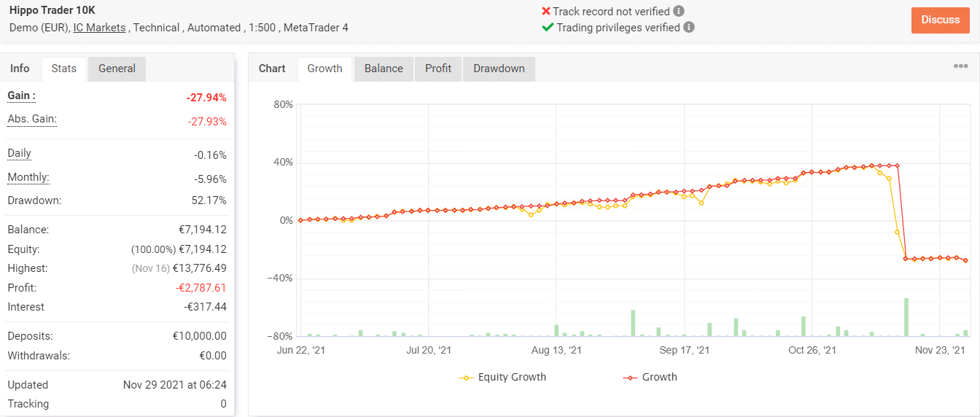View the Drawdown chart tab
The width and height of the screenshot is (980, 417).
[499, 69]
